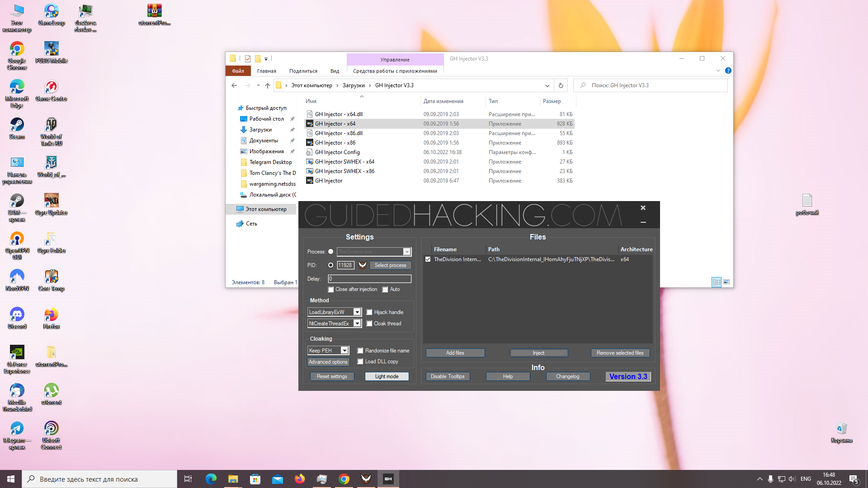Screen dimensions: 868x488
Task: Switch to Поделиться ribbon tab
Action: tap(303, 71)
